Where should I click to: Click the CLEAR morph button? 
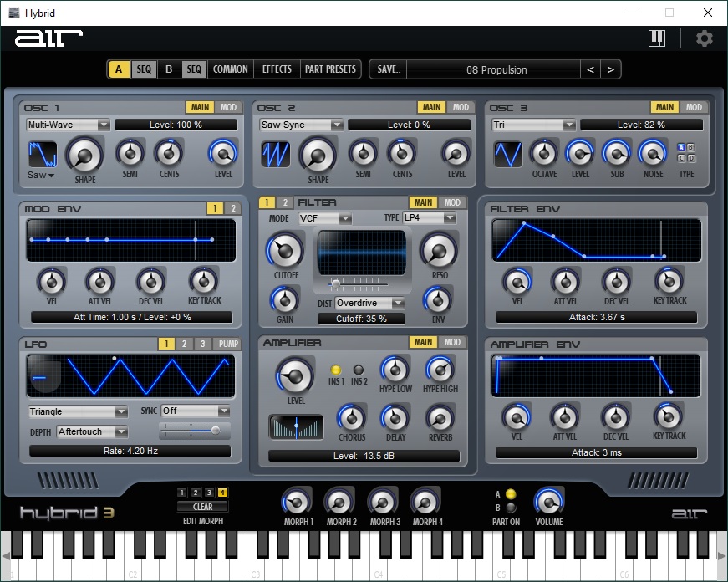(202, 507)
